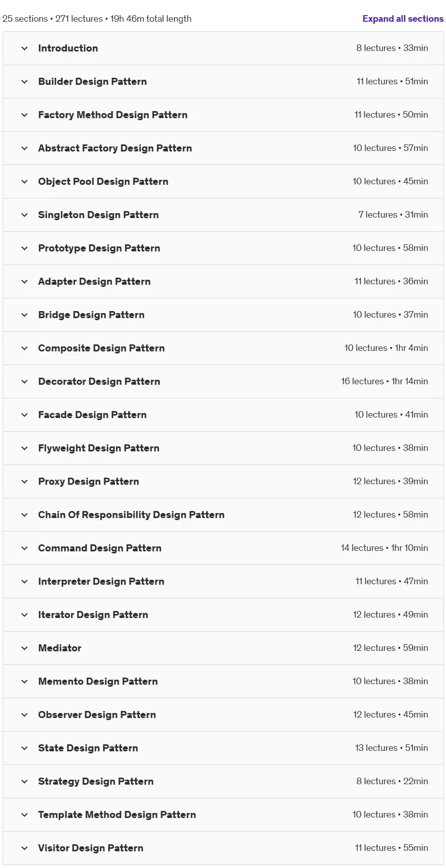
Task: Click chevron beside Singleton Design Pattern
Action: click(24, 215)
